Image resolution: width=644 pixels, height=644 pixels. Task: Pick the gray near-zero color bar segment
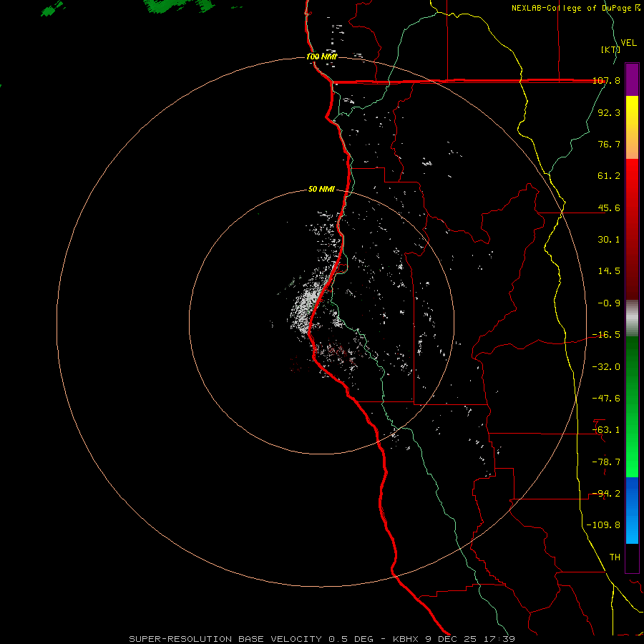click(632, 318)
